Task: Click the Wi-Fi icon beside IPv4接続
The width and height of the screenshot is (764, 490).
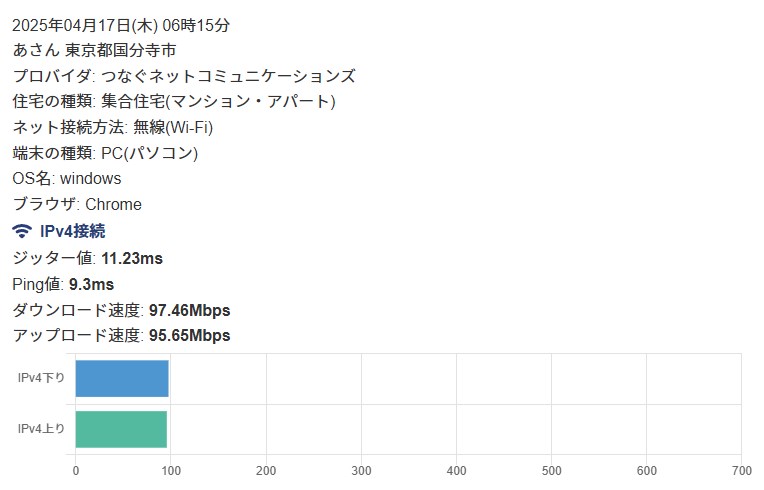Action: click(22, 231)
